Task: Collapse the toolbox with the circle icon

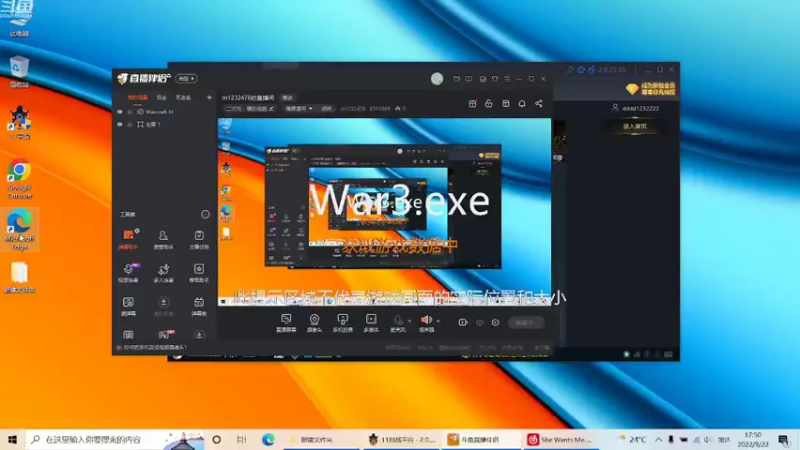Action: point(205,214)
